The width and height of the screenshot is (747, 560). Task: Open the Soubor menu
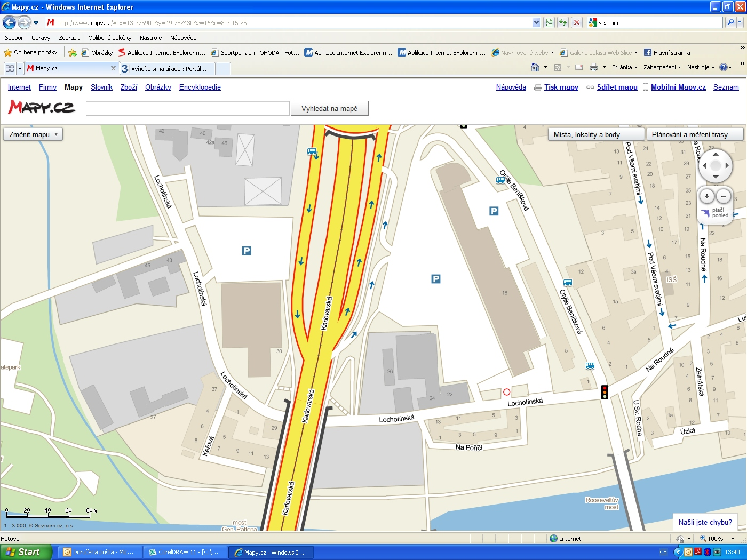pyautogui.click(x=14, y=38)
